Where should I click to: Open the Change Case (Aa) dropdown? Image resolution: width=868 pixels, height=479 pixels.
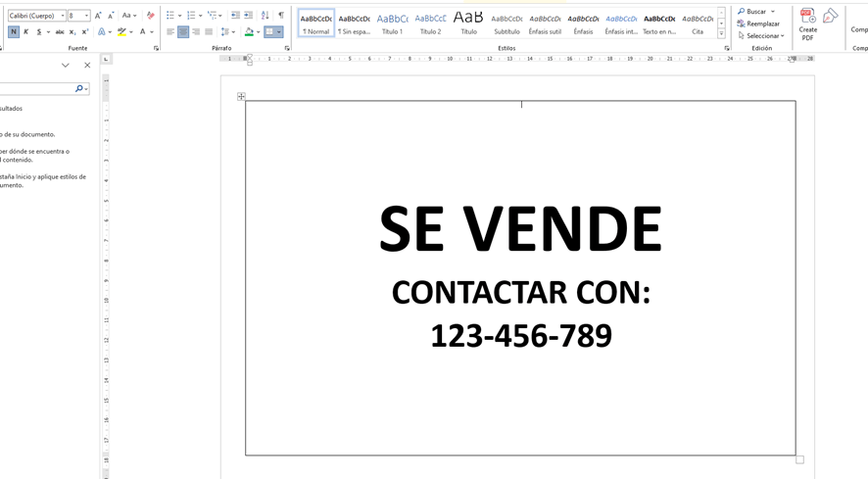coord(129,16)
